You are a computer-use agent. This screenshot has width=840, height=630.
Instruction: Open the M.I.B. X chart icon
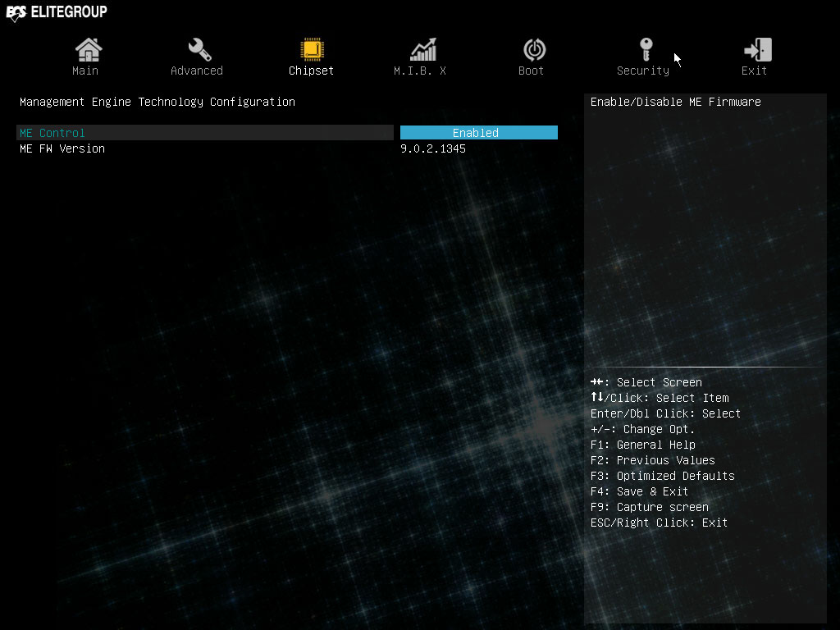423,50
